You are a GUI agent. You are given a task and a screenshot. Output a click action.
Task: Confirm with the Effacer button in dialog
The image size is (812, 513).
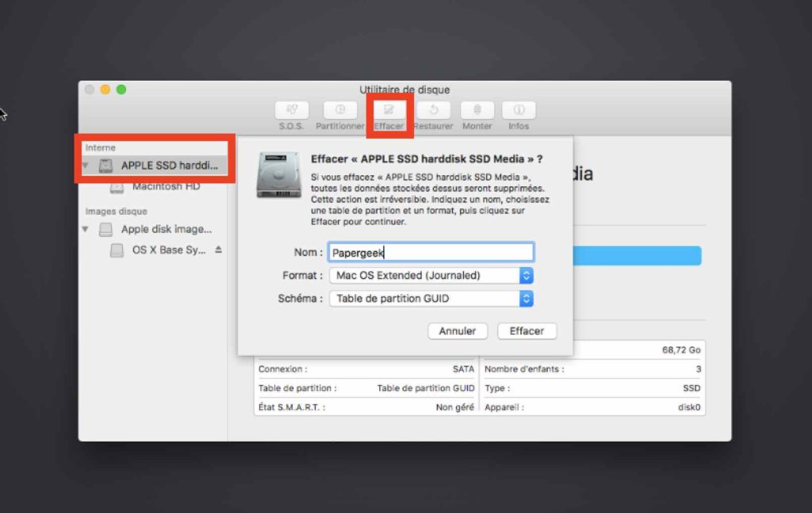pos(527,331)
